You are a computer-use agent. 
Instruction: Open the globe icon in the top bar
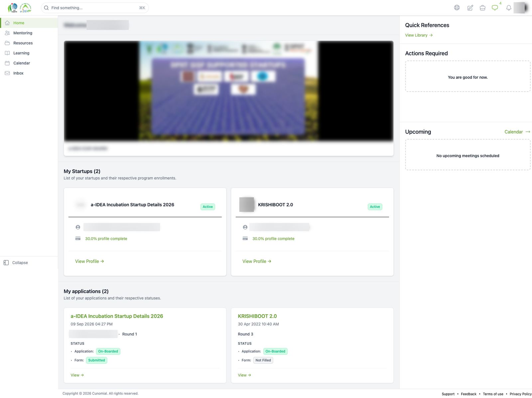click(x=457, y=8)
